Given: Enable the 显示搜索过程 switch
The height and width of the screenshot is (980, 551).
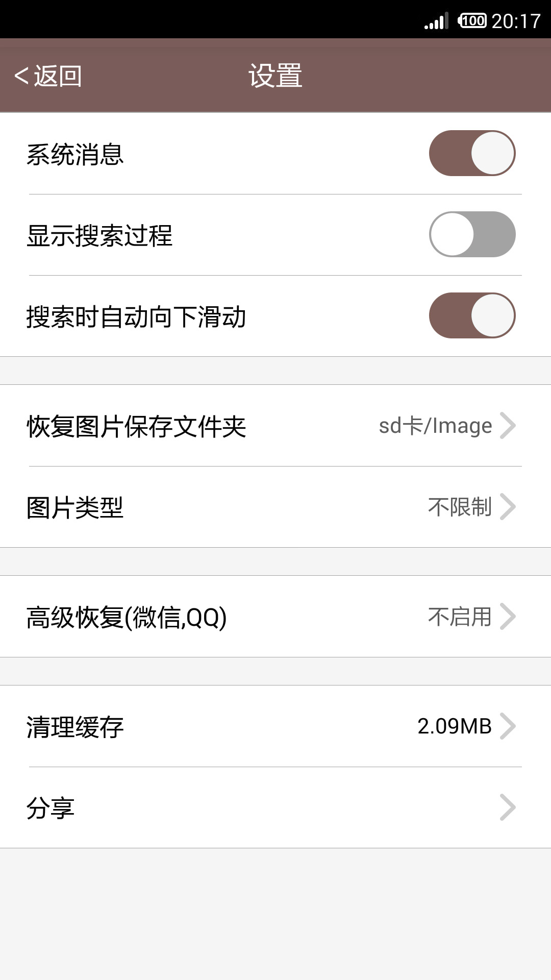Looking at the screenshot, I should (472, 234).
